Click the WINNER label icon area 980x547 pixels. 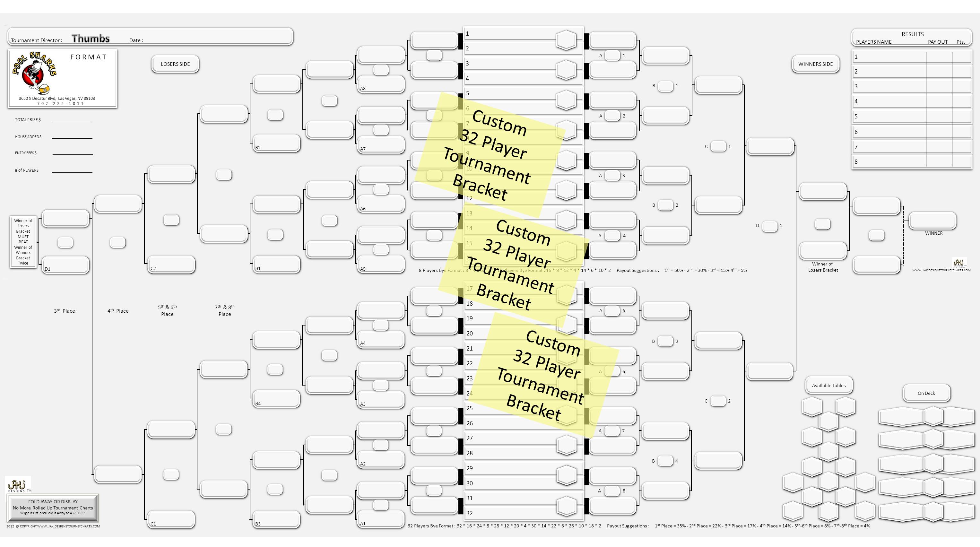pyautogui.click(x=934, y=233)
